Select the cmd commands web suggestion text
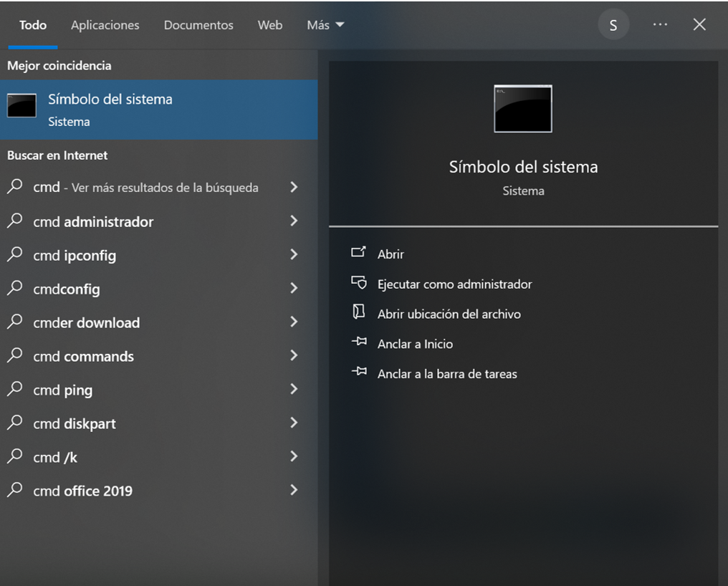The width and height of the screenshot is (728, 586). pyautogui.click(x=84, y=357)
